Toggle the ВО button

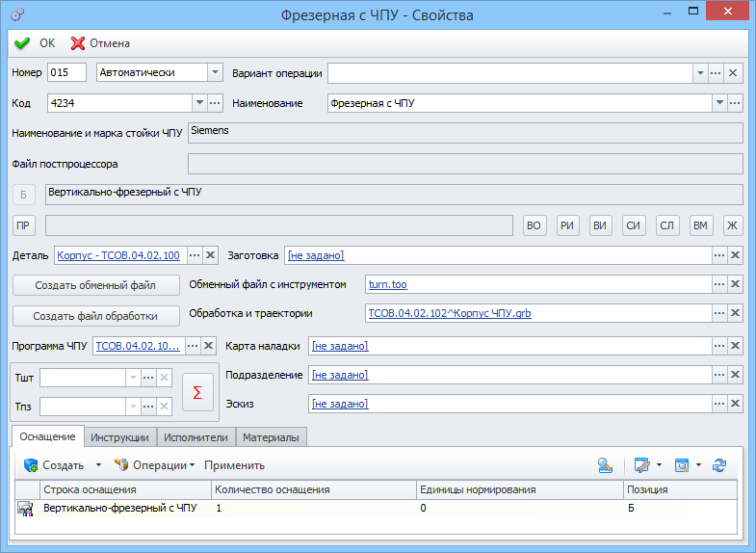click(x=534, y=225)
